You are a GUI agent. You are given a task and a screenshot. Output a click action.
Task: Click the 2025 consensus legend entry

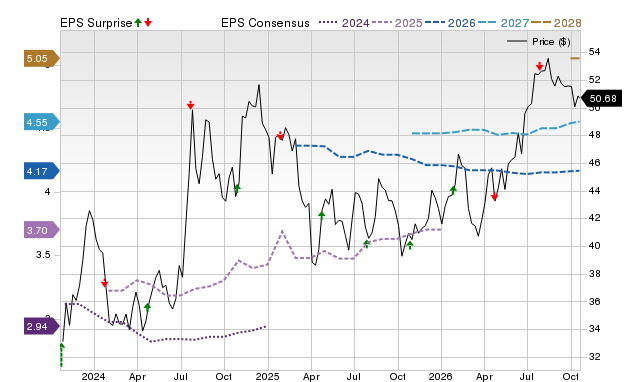(397, 23)
